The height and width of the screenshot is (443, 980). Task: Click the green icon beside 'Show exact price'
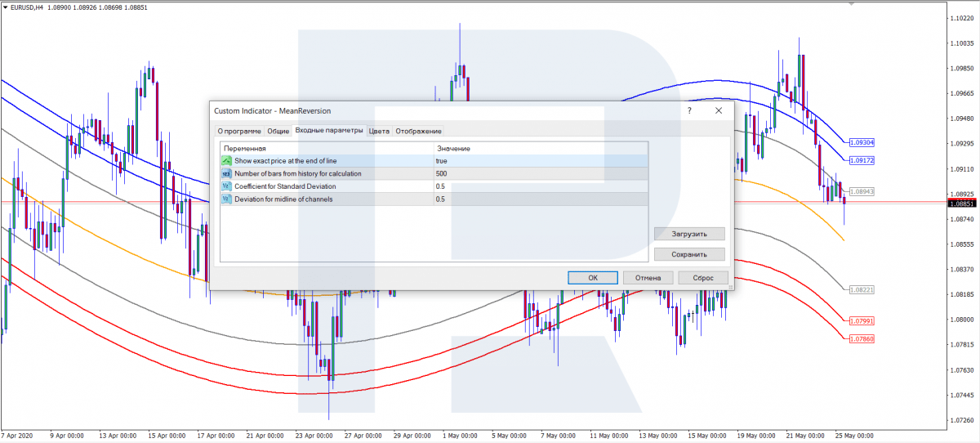click(226, 161)
